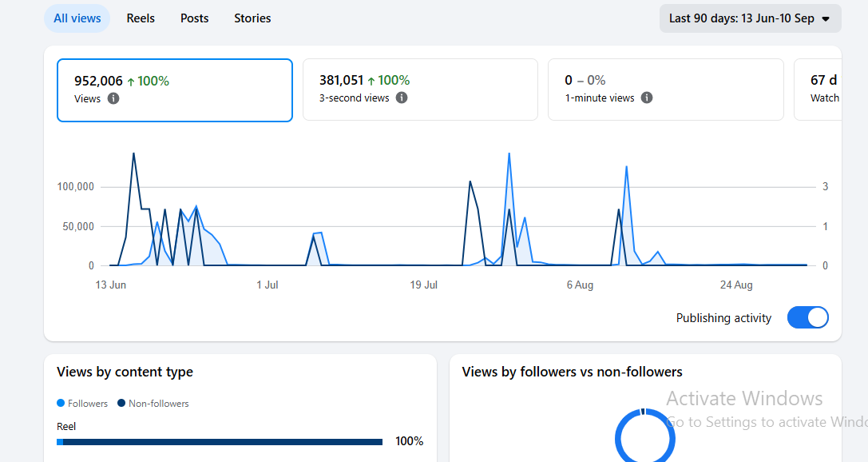Click the info icon next to Views
Screen dimensions: 868x462
coord(113,98)
